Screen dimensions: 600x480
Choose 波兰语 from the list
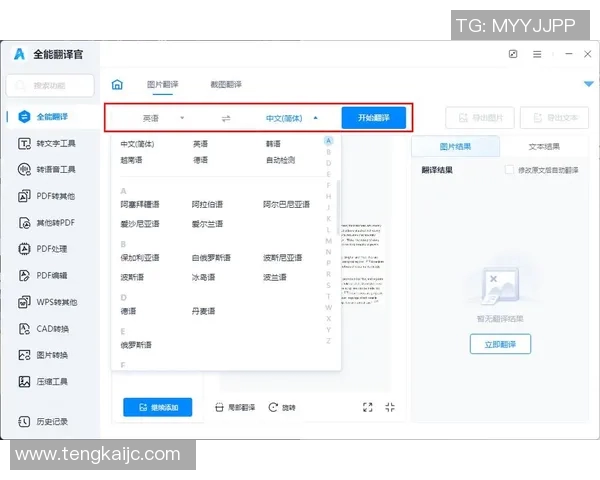pos(275,277)
